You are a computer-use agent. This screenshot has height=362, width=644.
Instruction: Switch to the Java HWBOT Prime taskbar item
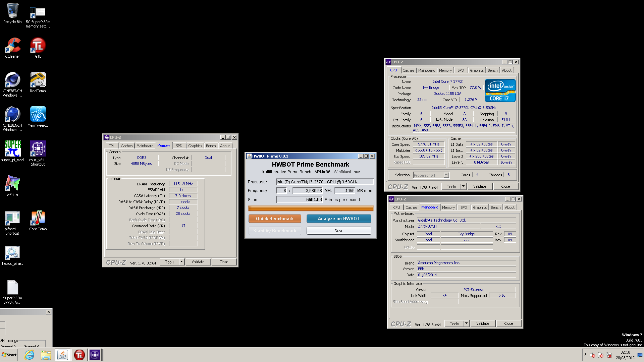[x=62, y=355]
